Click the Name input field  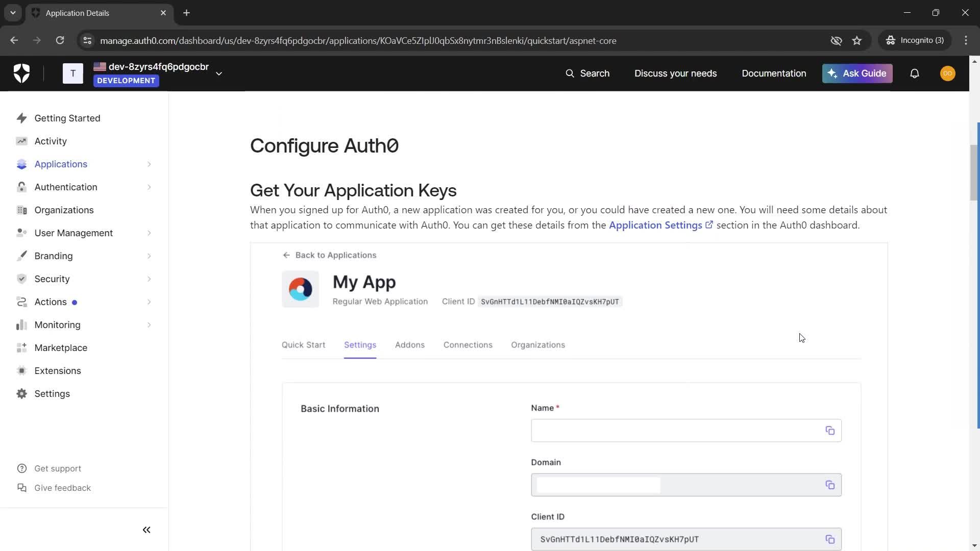click(x=686, y=431)
